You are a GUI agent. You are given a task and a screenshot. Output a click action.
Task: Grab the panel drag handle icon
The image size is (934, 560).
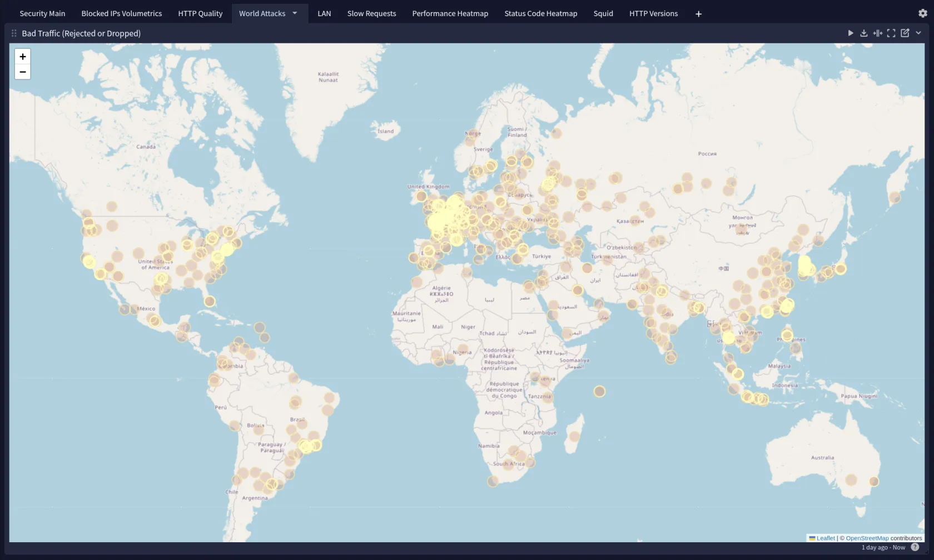pos(14,33)
